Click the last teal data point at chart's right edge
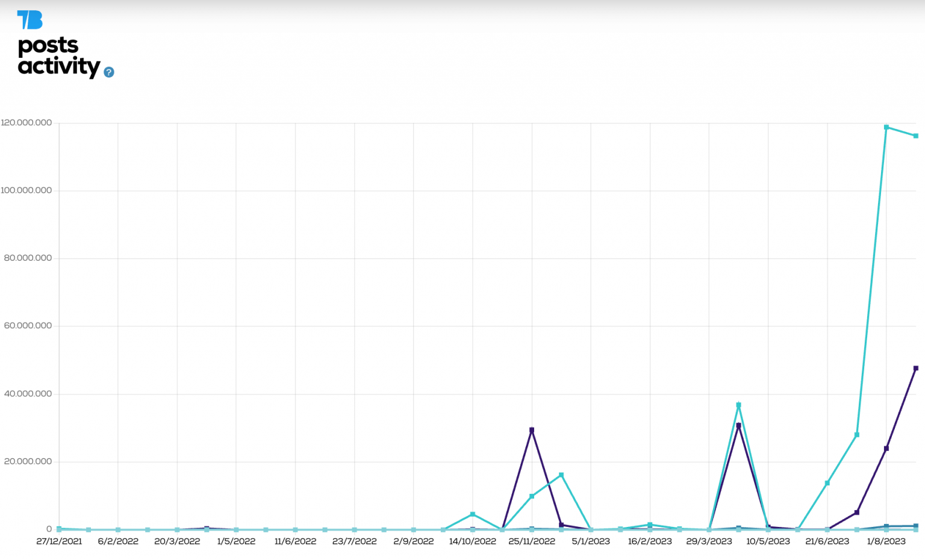925x560 pixels. (x=917, y=135)
